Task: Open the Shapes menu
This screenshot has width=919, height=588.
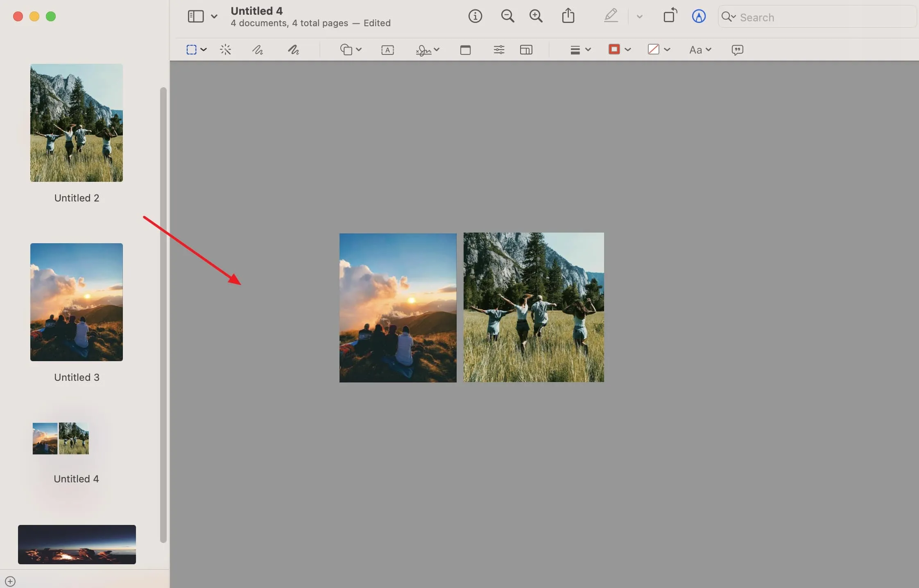Action: (346, 50)
